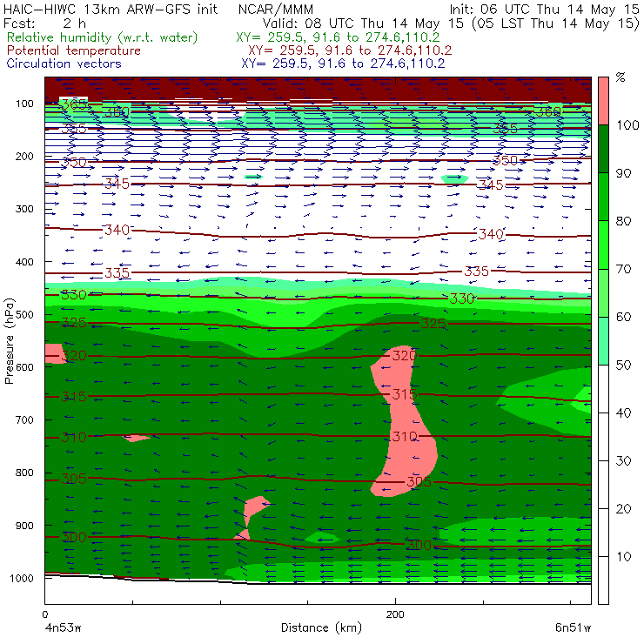Image resolution: width=644 pixels, height=644 pixels.
Task: Click the '40' colorbar tick label
Action: pyautogui.click(x=623, y=413)
